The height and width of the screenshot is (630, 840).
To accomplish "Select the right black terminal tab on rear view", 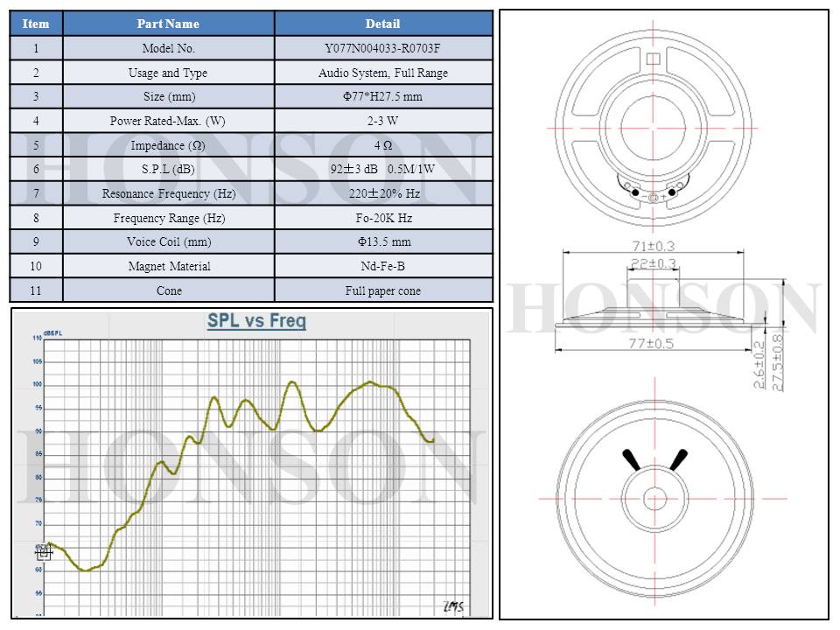I will [x=678, y=459].
